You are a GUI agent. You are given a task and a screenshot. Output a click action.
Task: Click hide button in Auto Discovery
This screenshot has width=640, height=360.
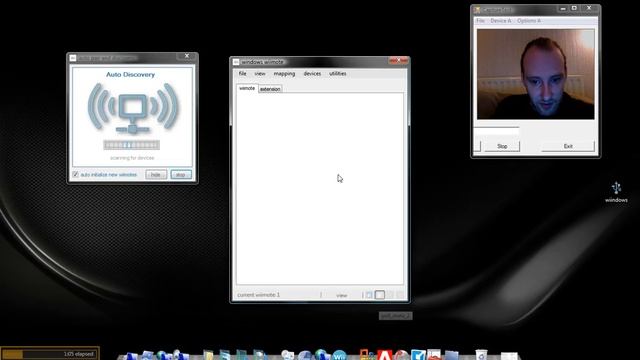click(156, 175)
